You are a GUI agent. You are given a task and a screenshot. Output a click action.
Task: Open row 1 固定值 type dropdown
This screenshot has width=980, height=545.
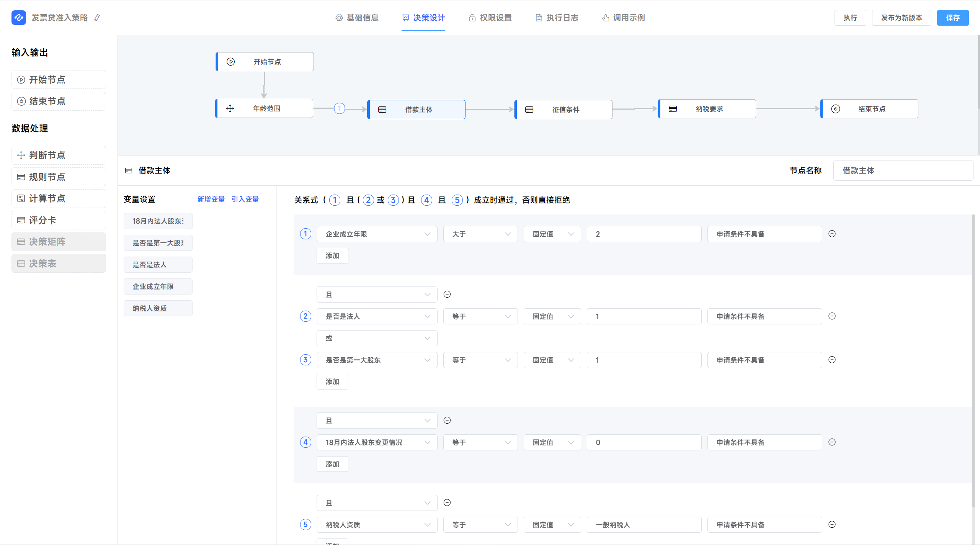click(x=552, y=234)
